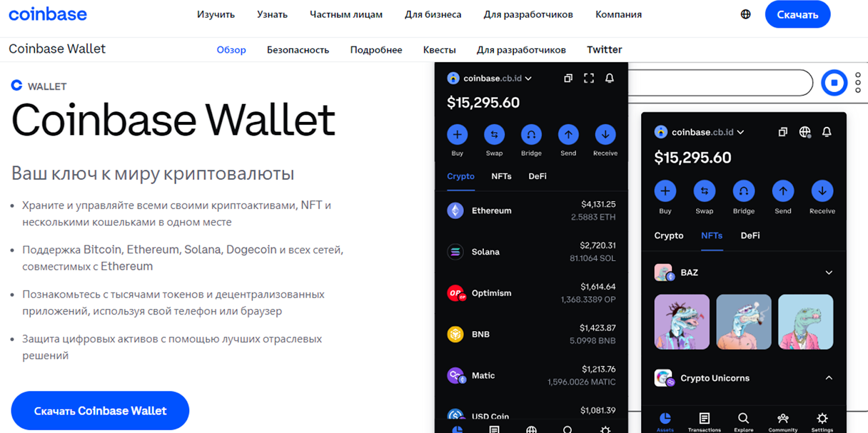Click network globe icon in right wallet
Screen dimensions: 868x433
pyautogui.click(x=805, y=132)
